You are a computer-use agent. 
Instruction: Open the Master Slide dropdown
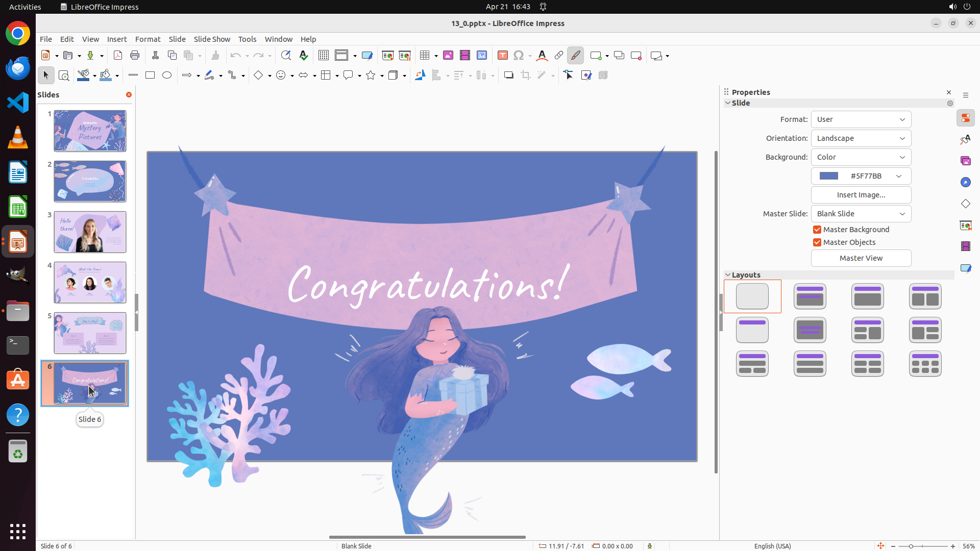pyautogui.click(x=861, y=214)
